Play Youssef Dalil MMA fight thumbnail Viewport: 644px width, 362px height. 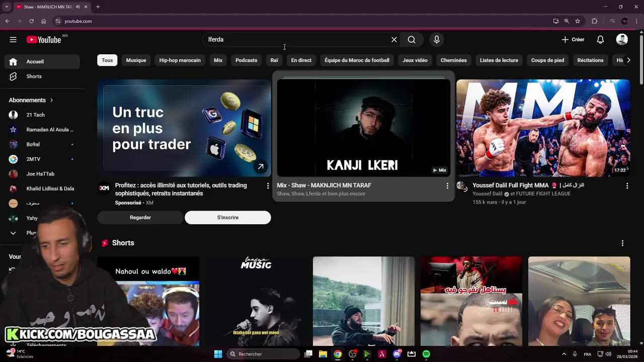click(x=543, y=128)
